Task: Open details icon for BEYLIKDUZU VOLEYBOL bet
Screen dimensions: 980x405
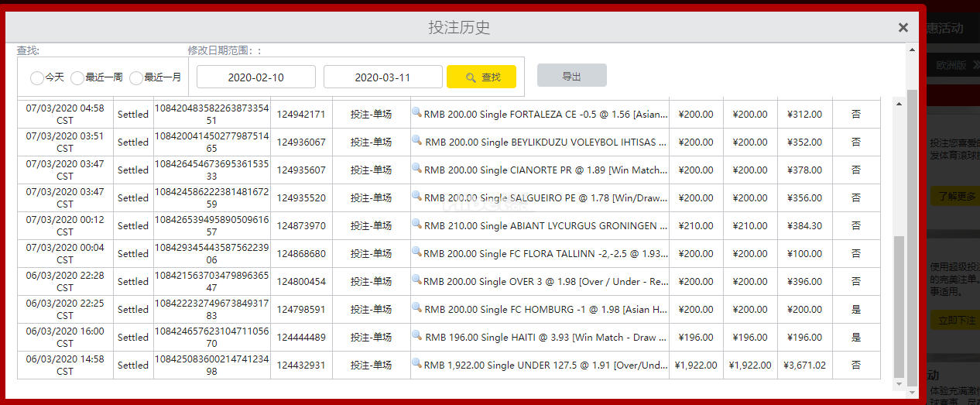Action: [x=416, y=141]
